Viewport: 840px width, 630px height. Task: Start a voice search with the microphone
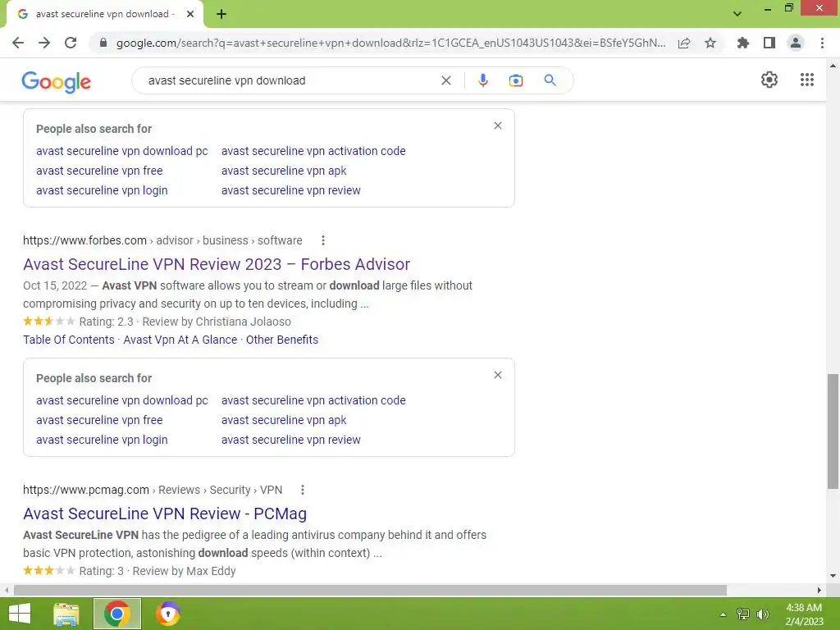(x=482, y=80)
